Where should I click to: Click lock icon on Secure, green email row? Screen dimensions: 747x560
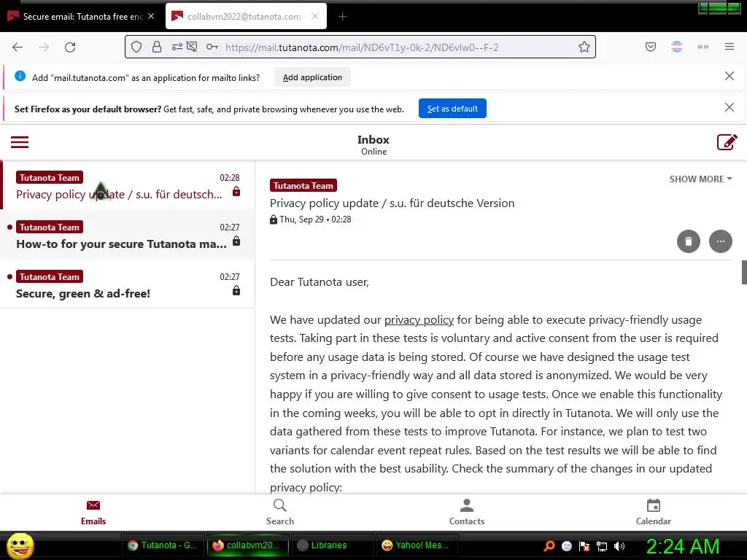[236, 290]
